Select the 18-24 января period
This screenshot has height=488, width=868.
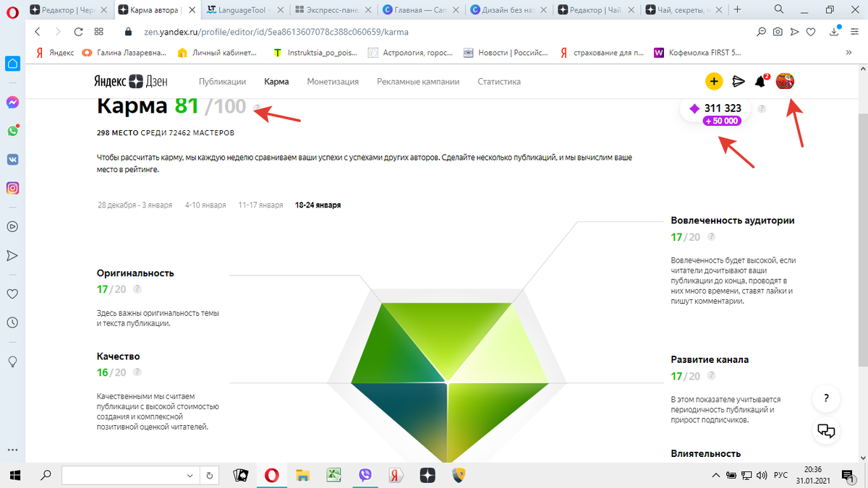click(318, 205)
